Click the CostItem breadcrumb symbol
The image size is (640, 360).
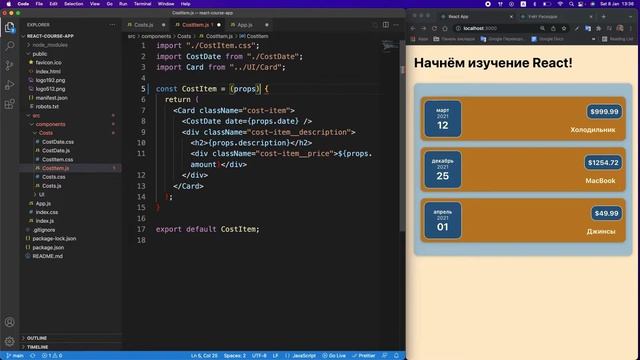pyautogui.click(x=254, y=36)
